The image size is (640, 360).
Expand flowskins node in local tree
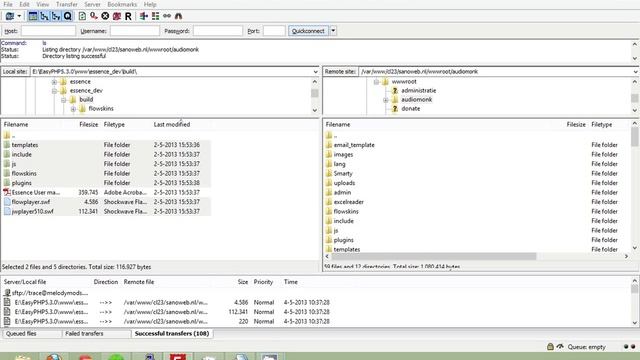click(x=73, y=109)
